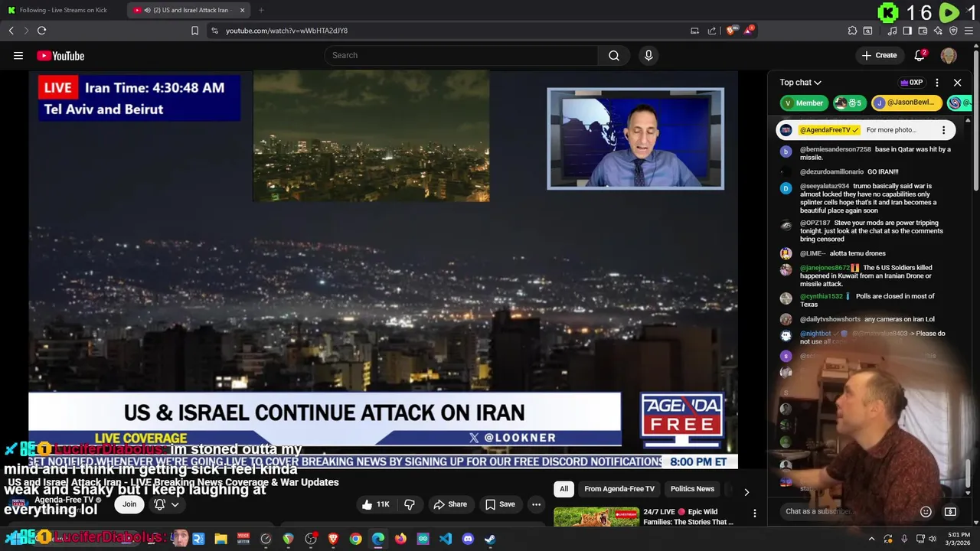Click @bemiesanderson7258 chat username

(835, 149)
